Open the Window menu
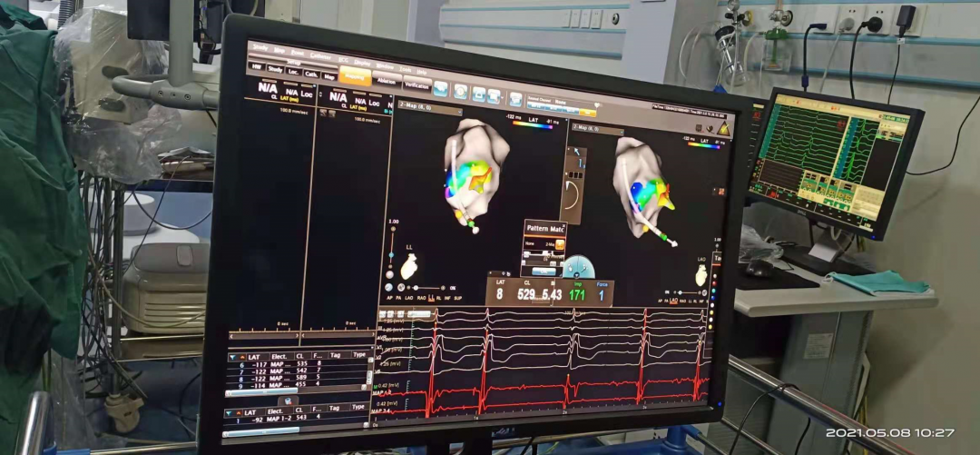This screenshot has width=980, height=455. 385,66
